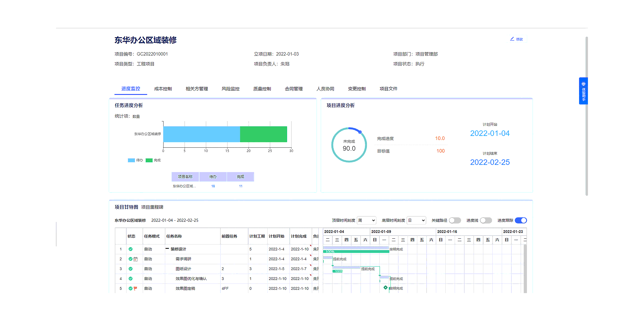Enable the 进度线 toggle switch
644x321 pixels.
click(x=486, y=220)
